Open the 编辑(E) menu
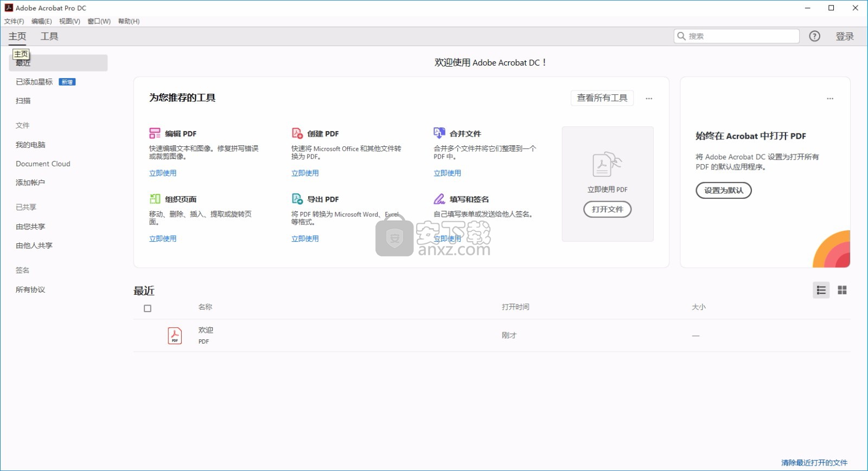 [42, 21]
